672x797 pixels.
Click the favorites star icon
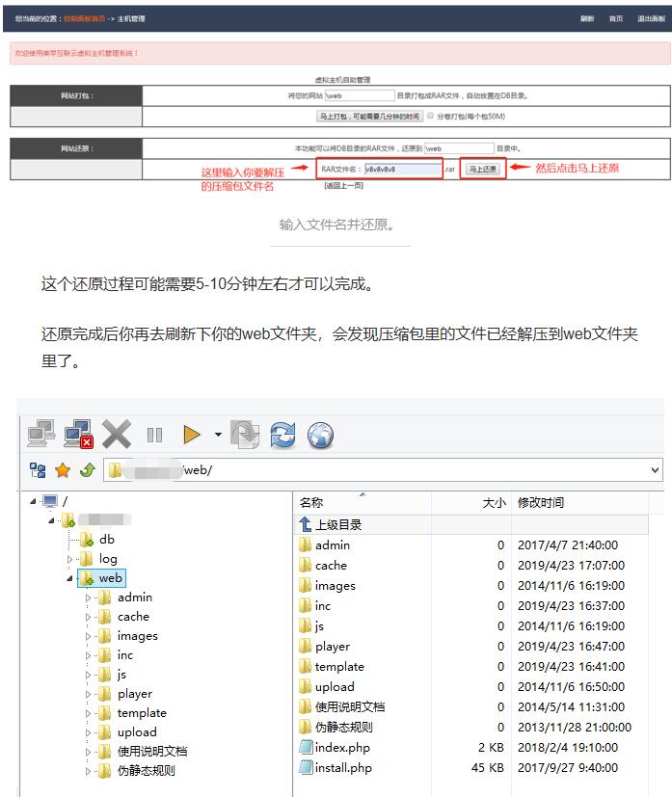pos(63,470)
